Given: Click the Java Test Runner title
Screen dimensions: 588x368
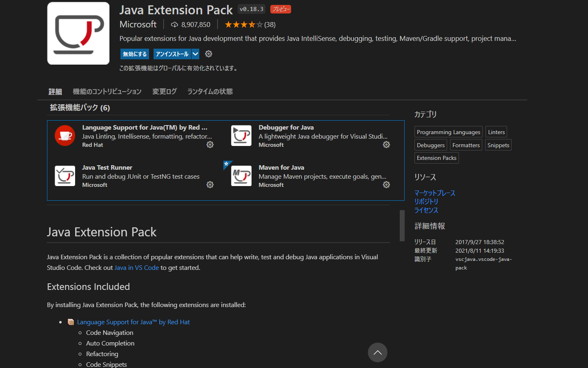Looking at the screenshot, I should (x=107, y=168).
